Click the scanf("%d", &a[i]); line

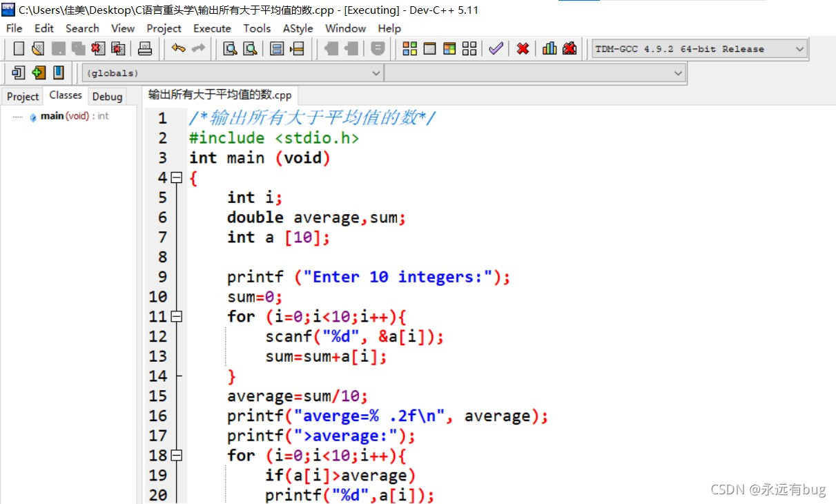[354, 336]
